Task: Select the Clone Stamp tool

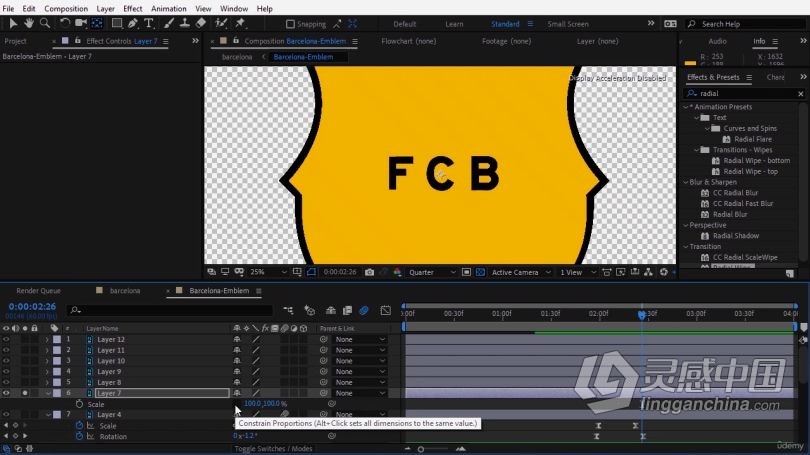Action: coord(184,23)
